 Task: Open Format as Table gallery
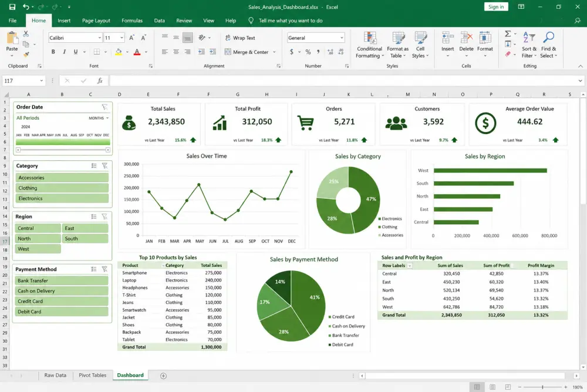pos(398,45)
